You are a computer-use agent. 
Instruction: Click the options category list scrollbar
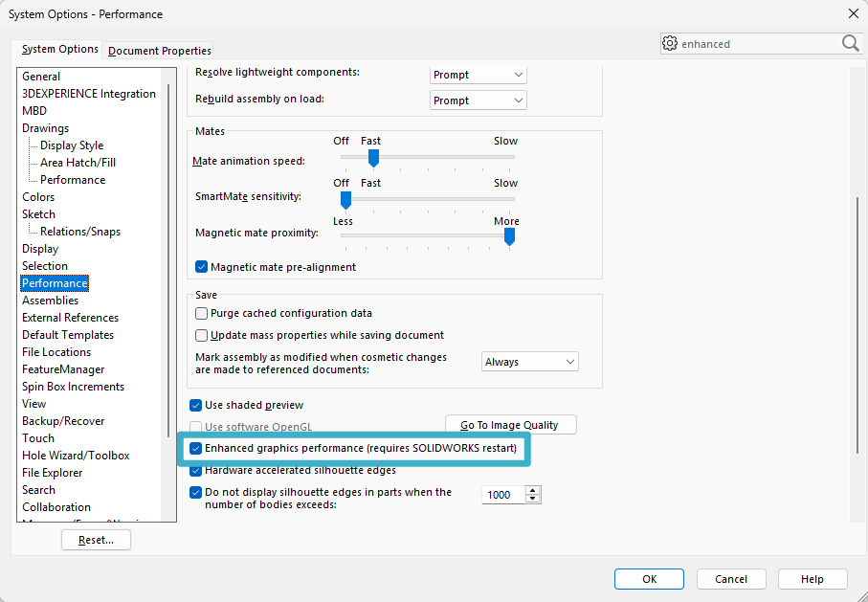click(168, 260)
